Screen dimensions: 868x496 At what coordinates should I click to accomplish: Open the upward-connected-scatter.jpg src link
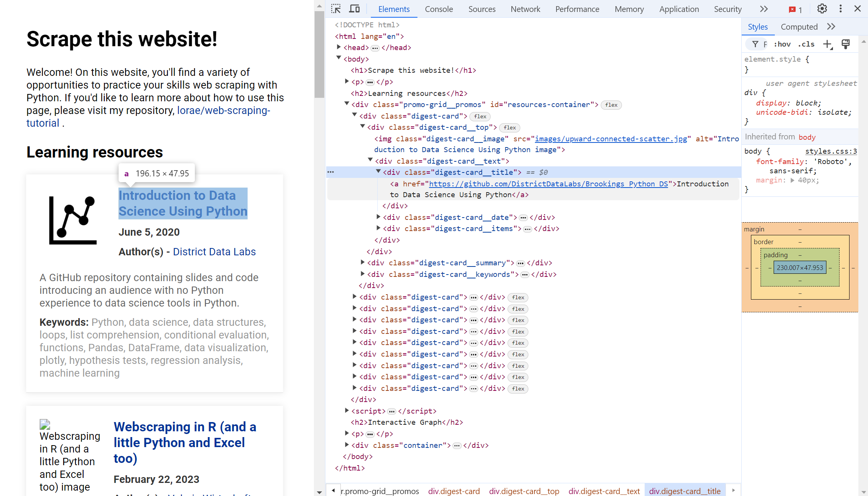611,139
